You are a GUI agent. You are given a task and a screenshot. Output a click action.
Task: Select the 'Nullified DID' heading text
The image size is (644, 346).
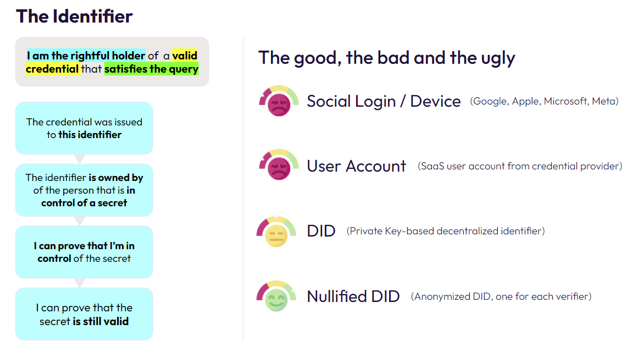click(x=353, y=296)
